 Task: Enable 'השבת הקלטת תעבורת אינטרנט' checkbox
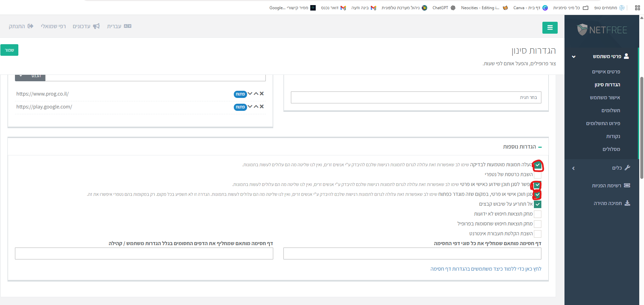coord(537,234)
